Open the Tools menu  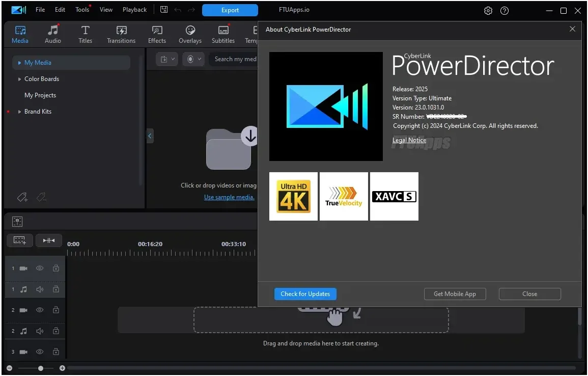click(82, 10)
